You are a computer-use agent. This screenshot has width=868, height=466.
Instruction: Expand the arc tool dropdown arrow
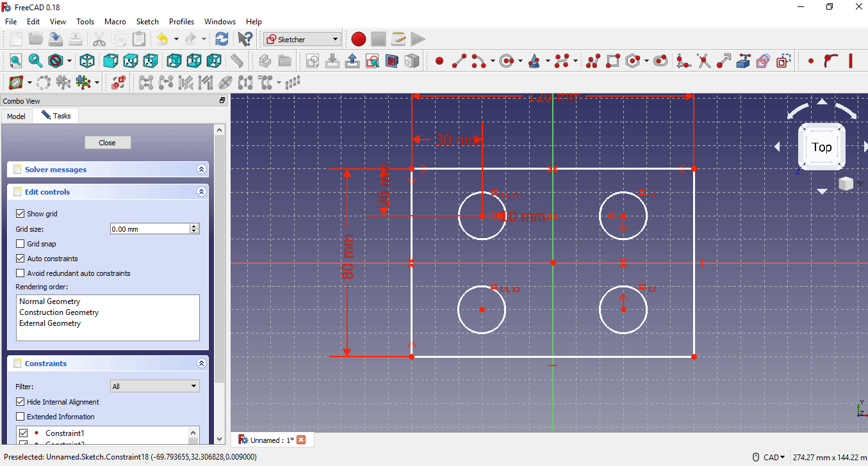[x=493, y=61]
